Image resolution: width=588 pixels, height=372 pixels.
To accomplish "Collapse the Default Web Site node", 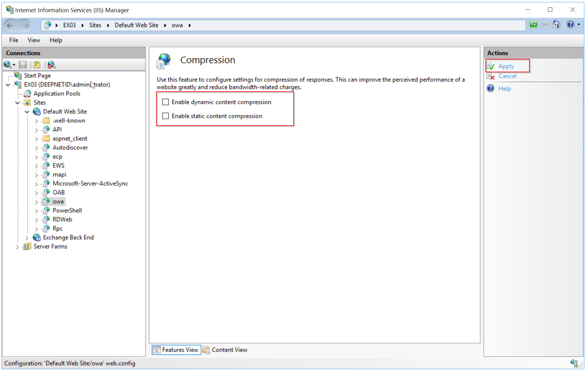I will click(x=27, y=112).
